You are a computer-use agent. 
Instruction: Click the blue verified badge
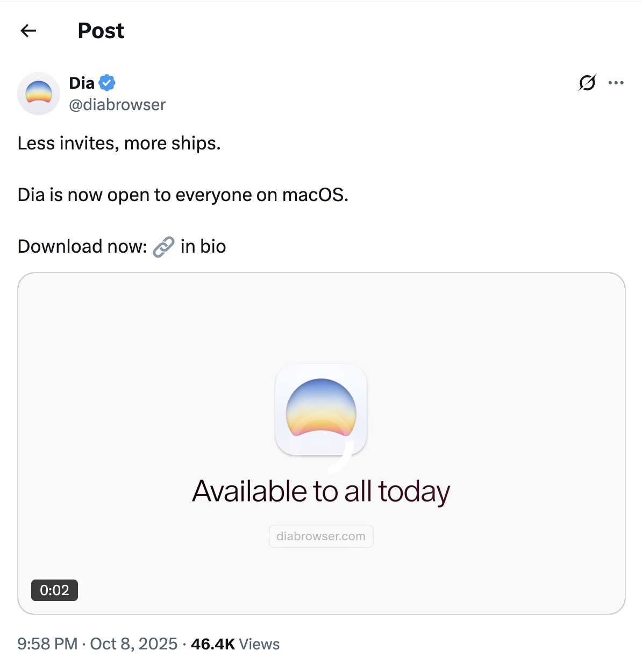[x=108, y=83]
